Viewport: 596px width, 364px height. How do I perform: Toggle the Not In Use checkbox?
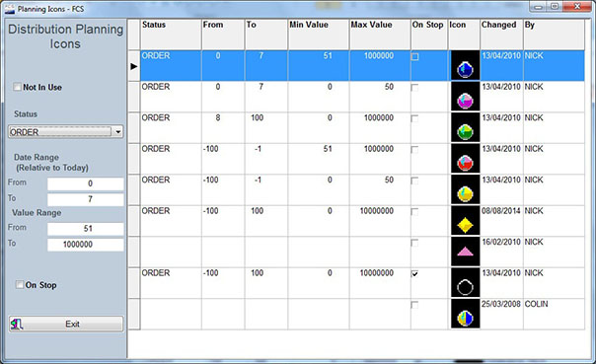point(17,87)
